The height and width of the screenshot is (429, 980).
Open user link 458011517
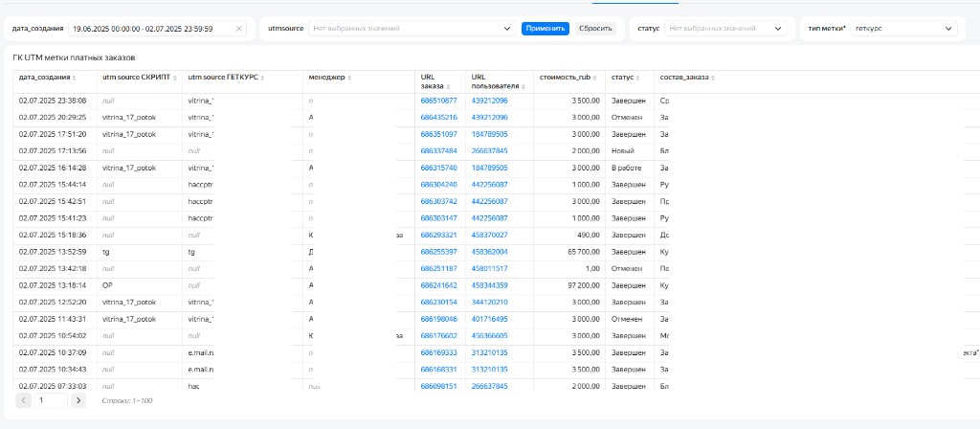489,268
